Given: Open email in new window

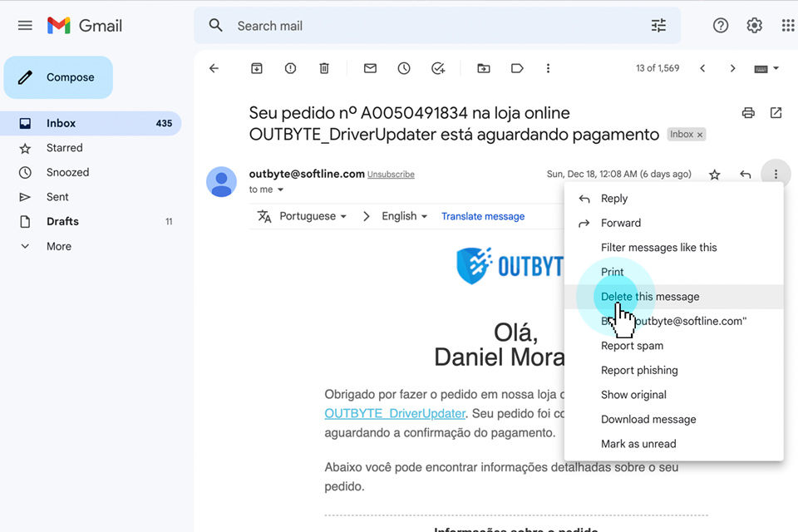Looking at the screenshot, I should (776, 112).
